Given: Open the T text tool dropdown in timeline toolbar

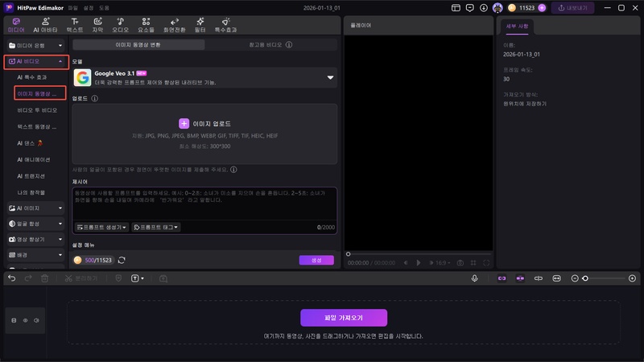Looking at the screenshot, I should pyautogui.click(x=137, y=278).
